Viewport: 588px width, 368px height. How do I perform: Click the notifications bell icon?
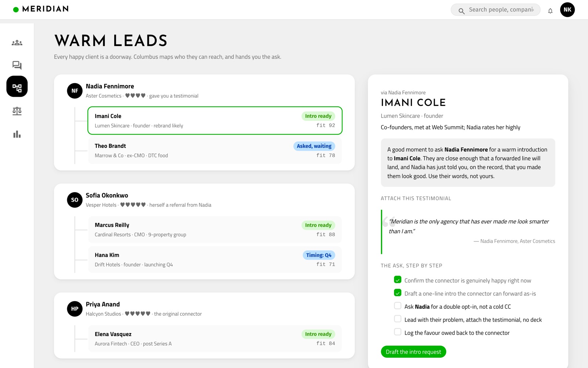(550, 11)
